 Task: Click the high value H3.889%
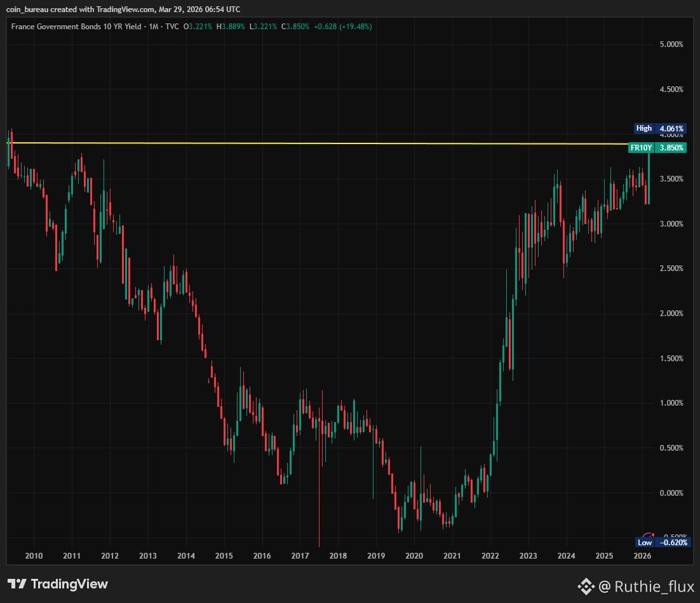click(x=231, y=26)
